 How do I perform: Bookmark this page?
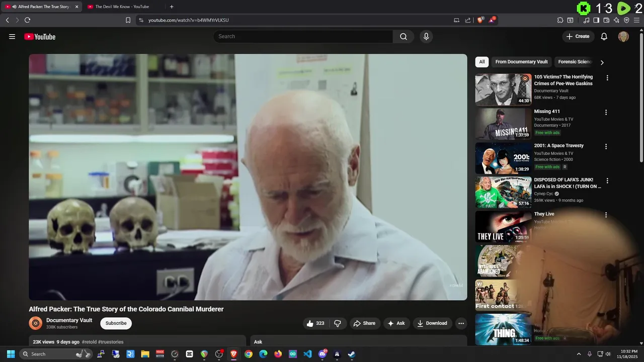128,20
